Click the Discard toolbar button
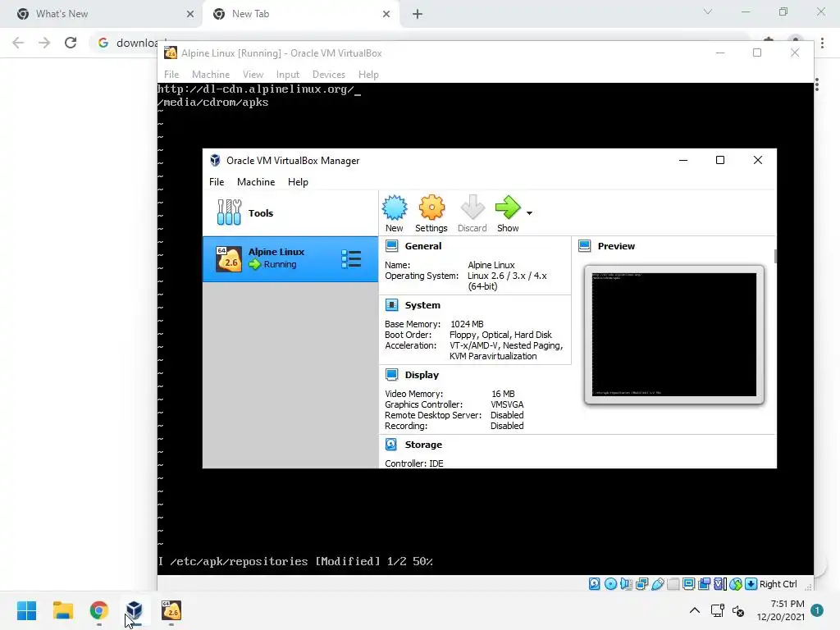The image size is (840, 630). 472,214
